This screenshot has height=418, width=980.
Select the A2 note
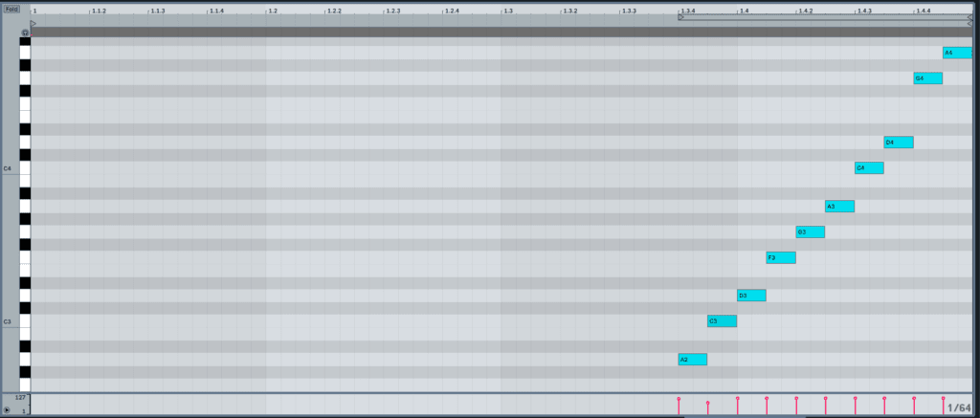pos(693,360)
